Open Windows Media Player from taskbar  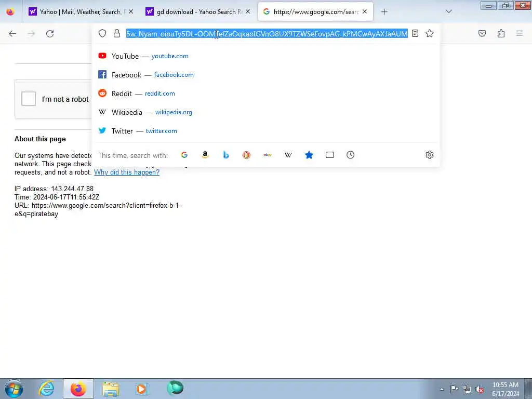tap(142, 389)
